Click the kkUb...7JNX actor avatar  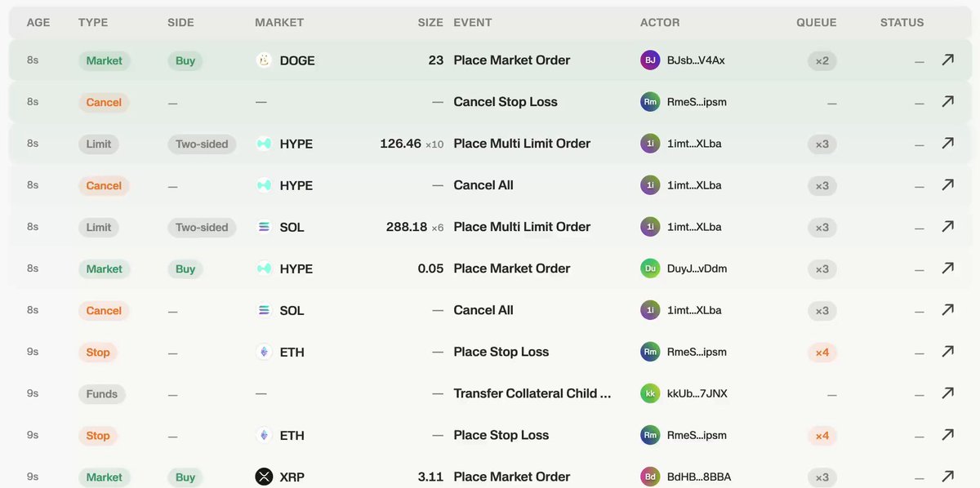[x=650, y=393]
